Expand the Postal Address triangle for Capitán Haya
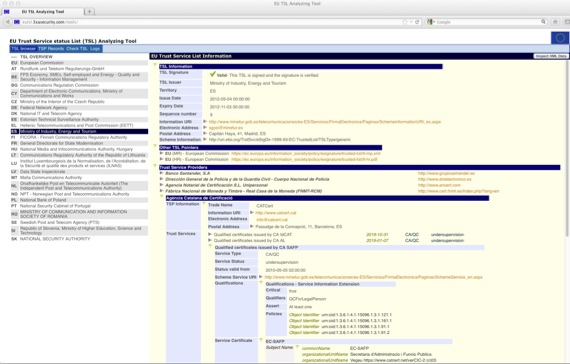 point(205,133)
